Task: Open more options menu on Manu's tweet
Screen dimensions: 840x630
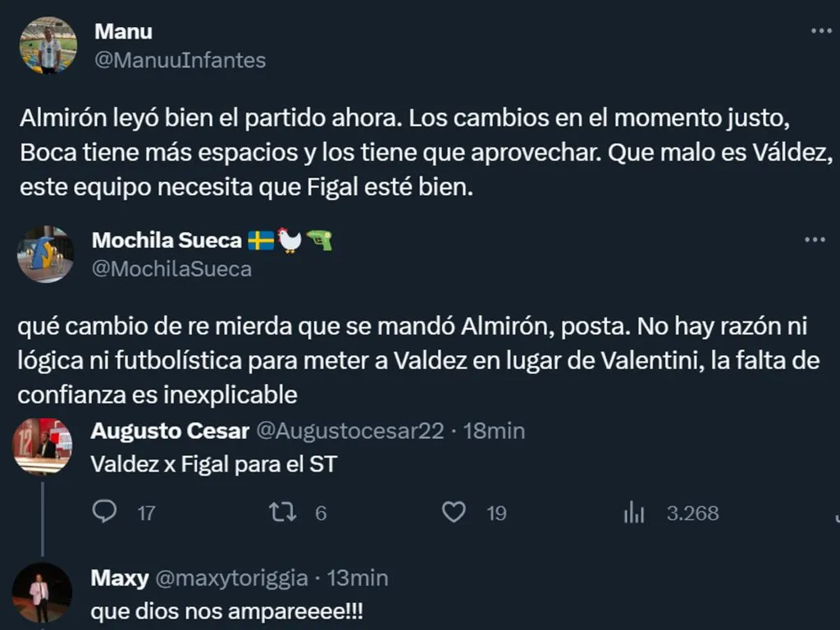Action: pyautogui.click(x=820, y=31)
